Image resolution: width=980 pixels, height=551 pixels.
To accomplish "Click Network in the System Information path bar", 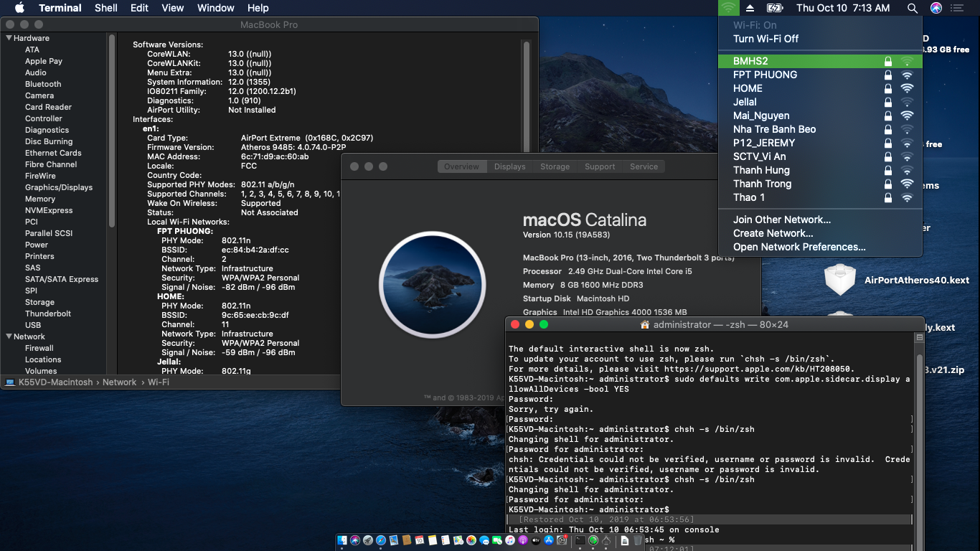I will click(119, 382).
